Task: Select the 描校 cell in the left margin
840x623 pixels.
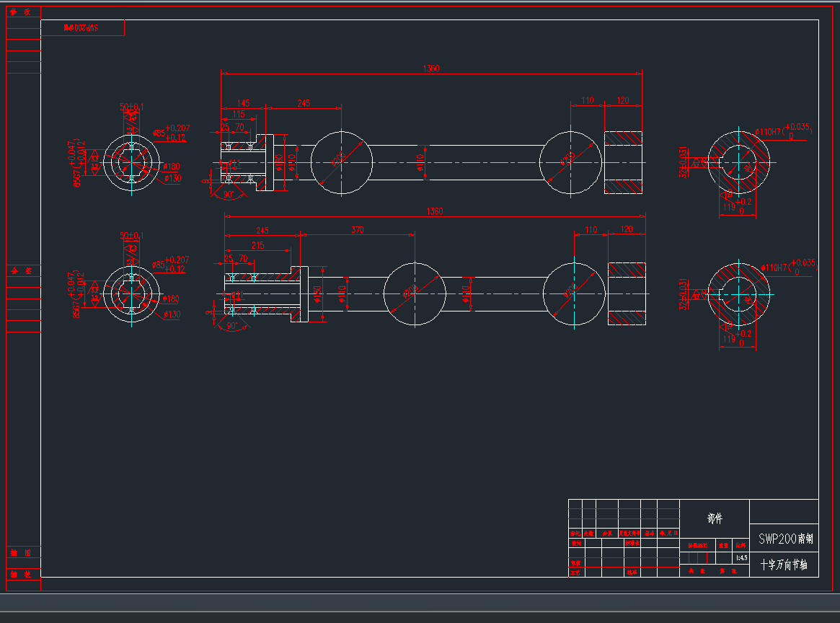Action: click(x=23, y=574)
